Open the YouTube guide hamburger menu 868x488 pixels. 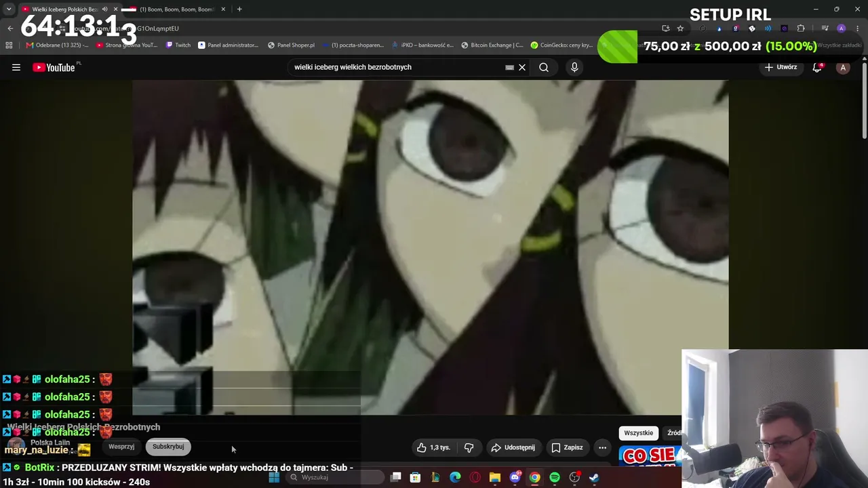pos(16,67)
